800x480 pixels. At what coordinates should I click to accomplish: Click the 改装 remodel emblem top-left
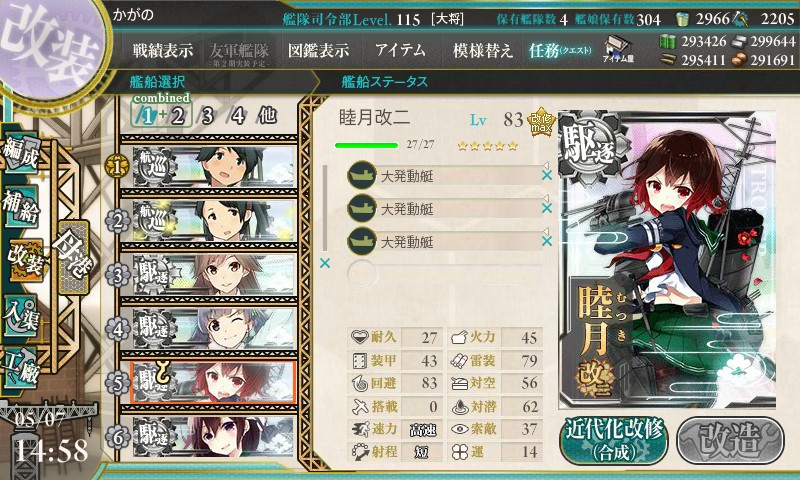tap(51, 47)
